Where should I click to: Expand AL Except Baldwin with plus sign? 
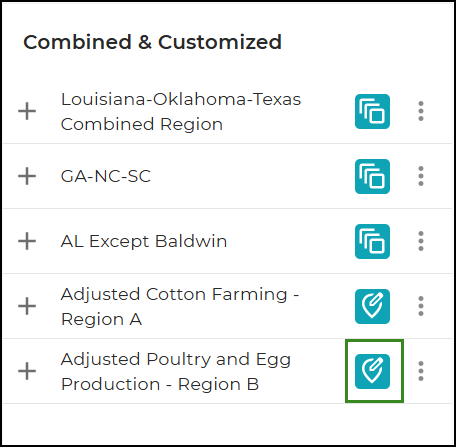pyautogui.click(x=27, y=241)
